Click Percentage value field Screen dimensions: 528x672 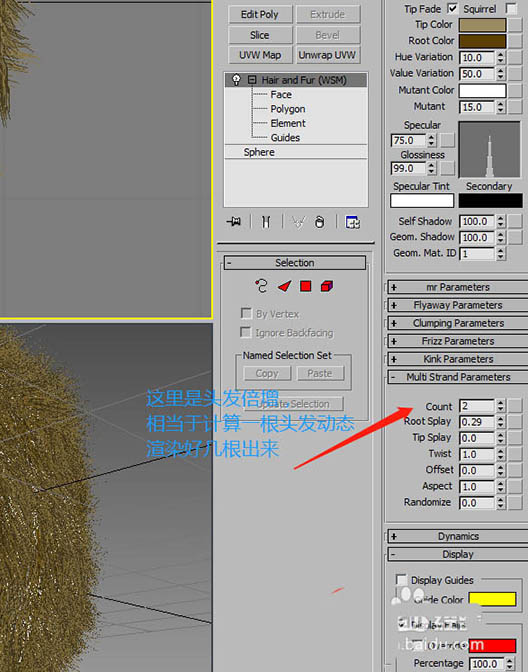(x=486, y=663)
